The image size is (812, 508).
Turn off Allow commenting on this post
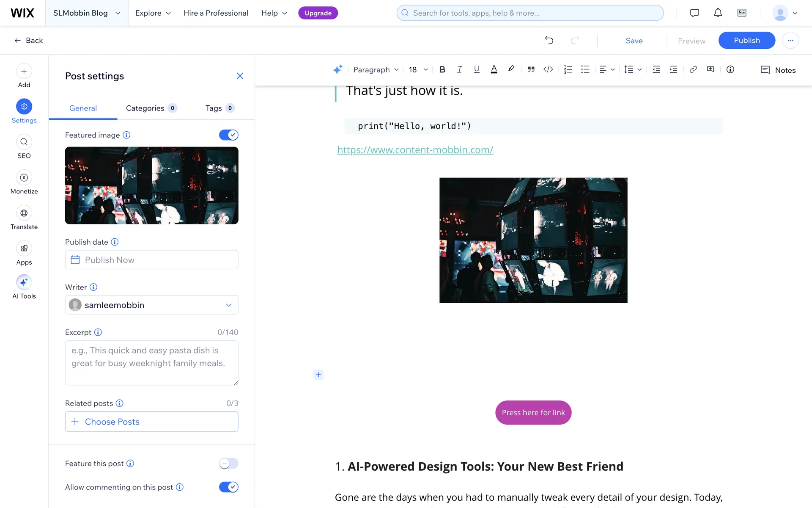coord(228,487)
